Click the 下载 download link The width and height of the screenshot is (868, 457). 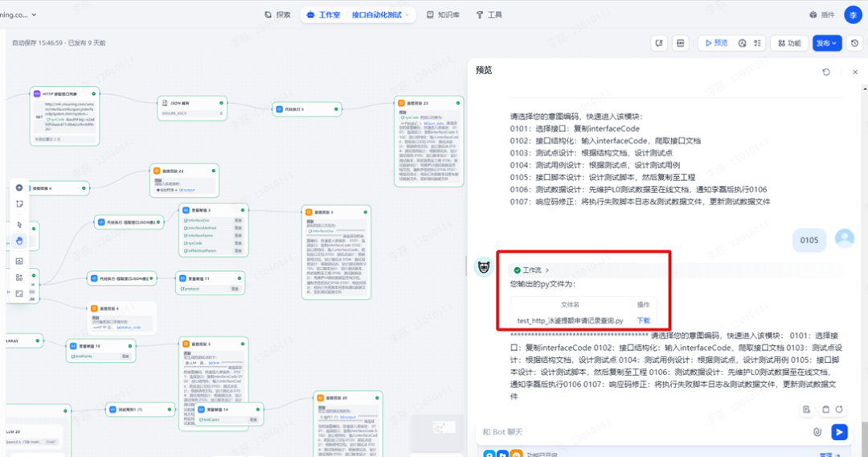[x=643, y=321]
